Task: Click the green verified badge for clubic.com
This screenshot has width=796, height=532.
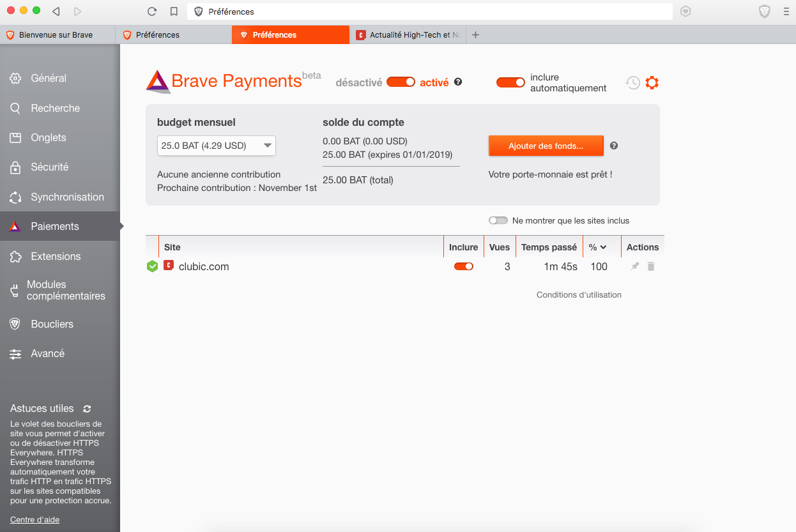Action: point(152,266)
